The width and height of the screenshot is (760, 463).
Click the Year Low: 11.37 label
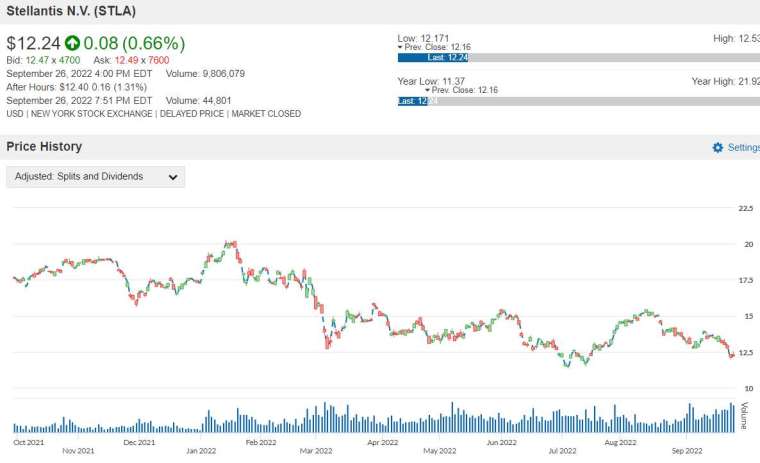point(431,81)
